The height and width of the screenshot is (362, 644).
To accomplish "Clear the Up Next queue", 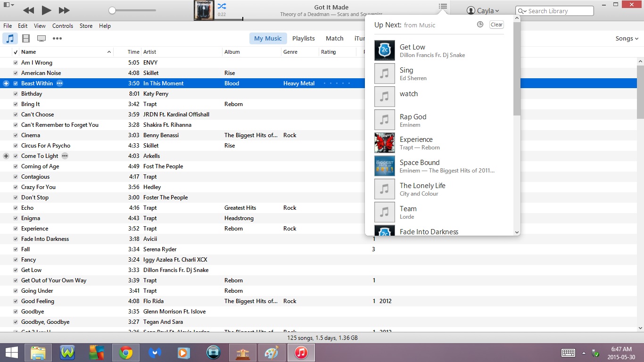I will (x=496, y=25).
